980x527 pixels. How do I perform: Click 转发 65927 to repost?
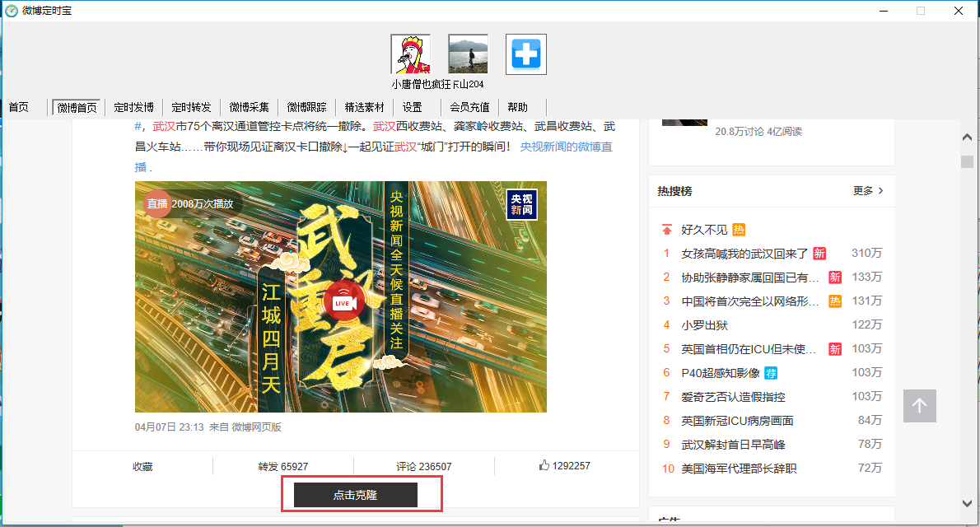[282, 467]
